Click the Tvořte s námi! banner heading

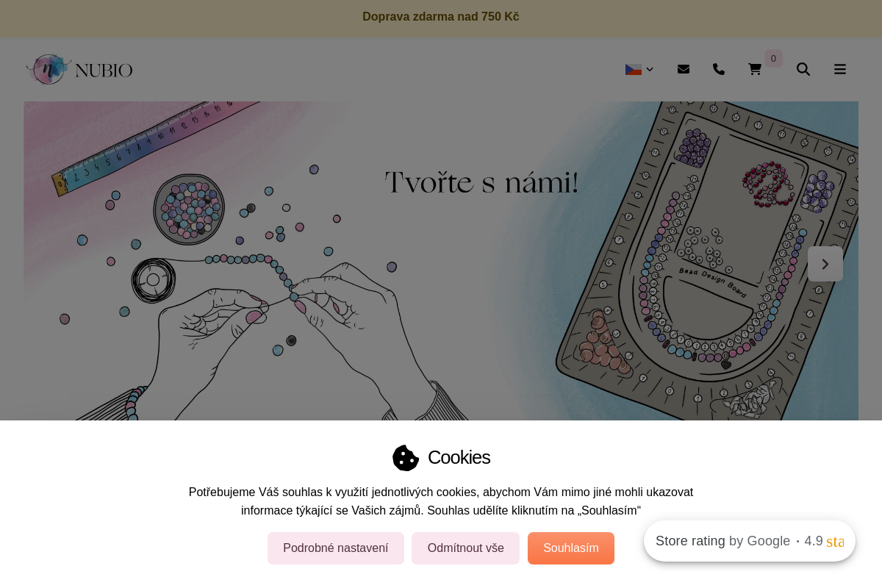click(481, 183)
